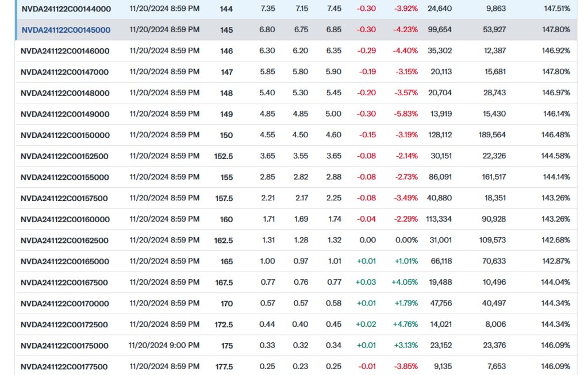Click the strike price 167.5
The image size is (588, 375).
click(x=224, y=283)
